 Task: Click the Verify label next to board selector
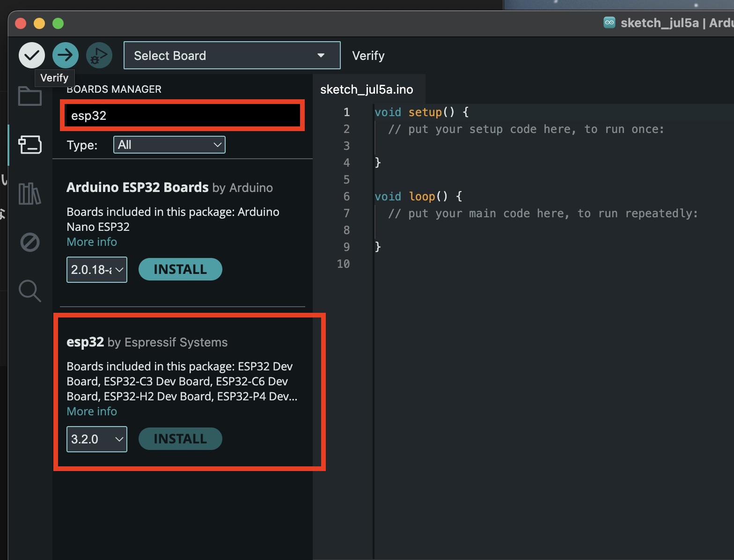click(x=368, y=56)
